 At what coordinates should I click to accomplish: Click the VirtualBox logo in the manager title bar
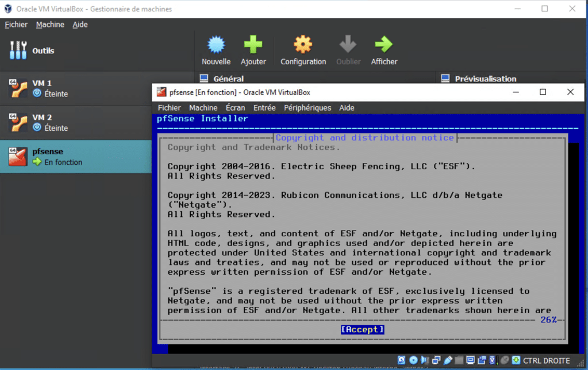(x=8, y=9)
